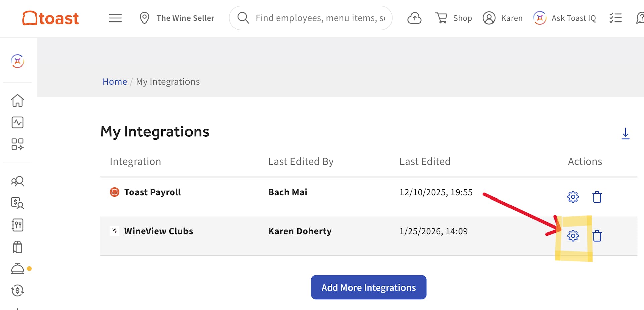Click the download arrow icon

pyautogui.click(x=625, y=134)
